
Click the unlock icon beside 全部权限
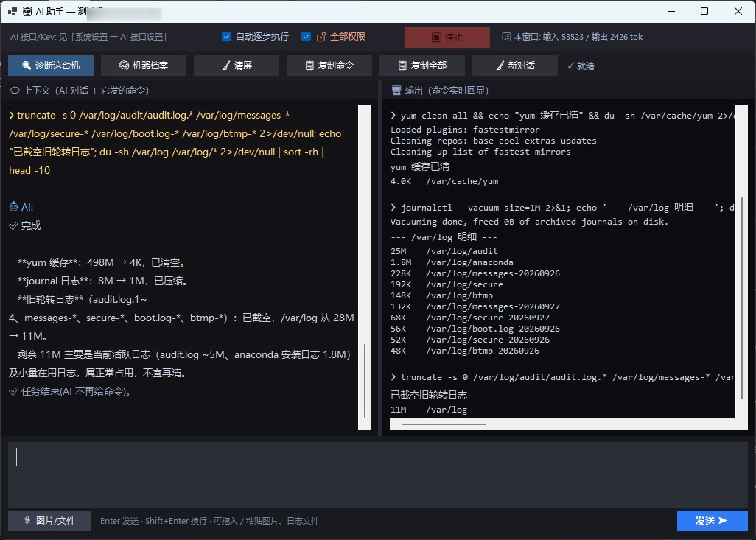(x=321, y=37)
